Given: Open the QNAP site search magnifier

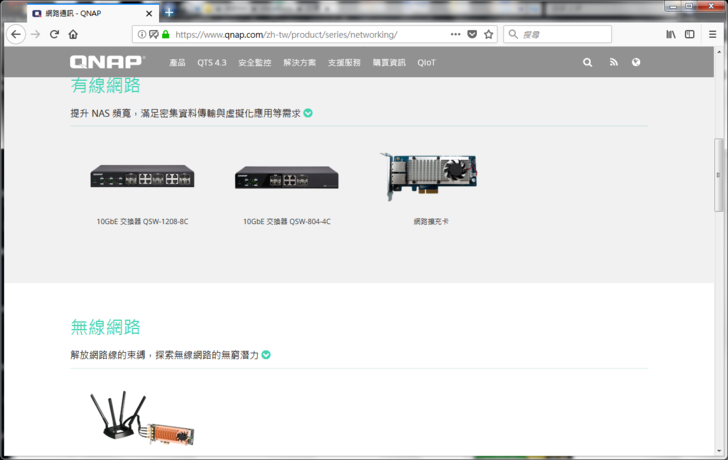Looking at the screenshot, I should [587, 62].
